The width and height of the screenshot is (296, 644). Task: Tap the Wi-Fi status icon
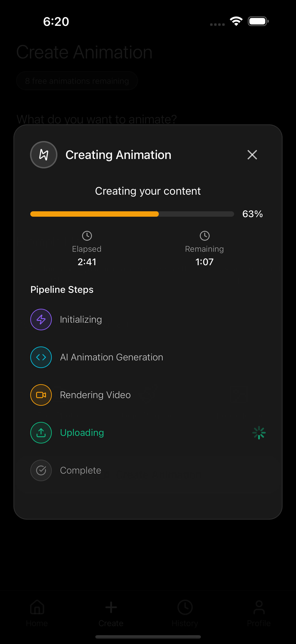pos(236,21)
